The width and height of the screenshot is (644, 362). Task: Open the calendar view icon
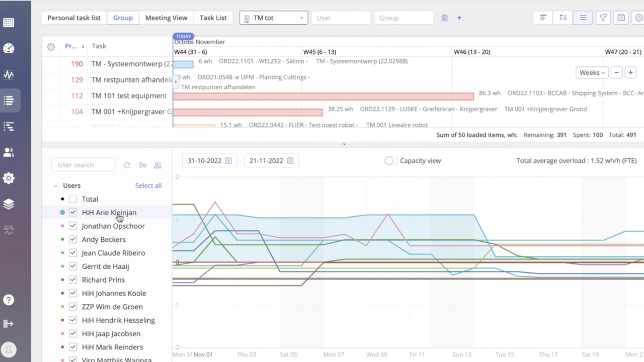pyautogui.click(x=621, y=18)
